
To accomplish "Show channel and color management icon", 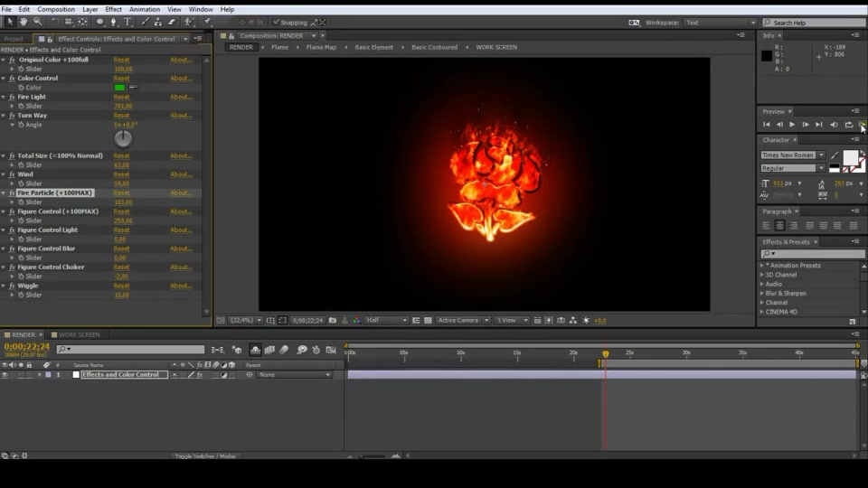I will [x=357, y=320].
